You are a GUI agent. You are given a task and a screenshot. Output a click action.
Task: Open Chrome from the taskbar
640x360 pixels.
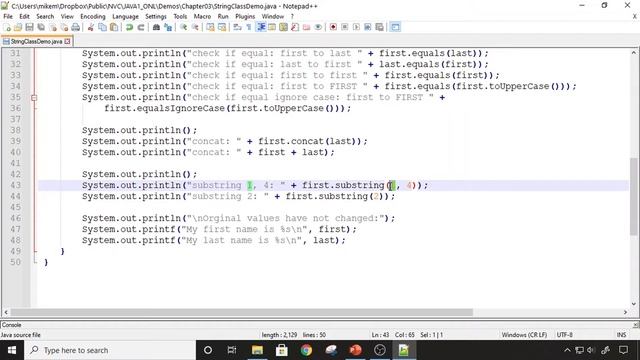(306, 350)
